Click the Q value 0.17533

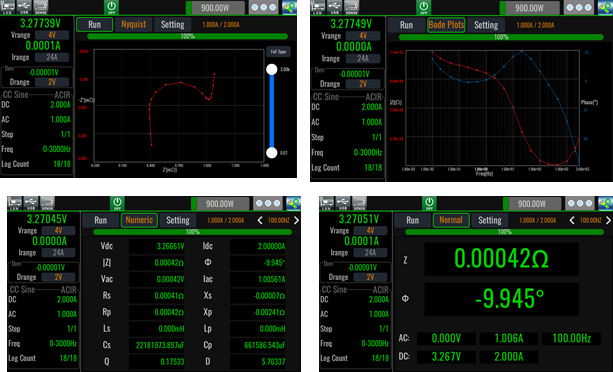(157, 361)
